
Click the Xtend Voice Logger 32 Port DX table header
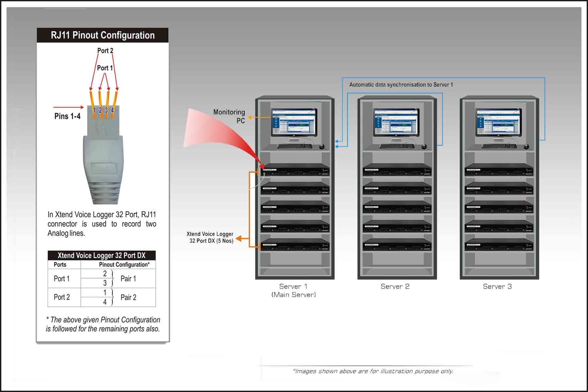pyautogui.click(x=102, y=255)
